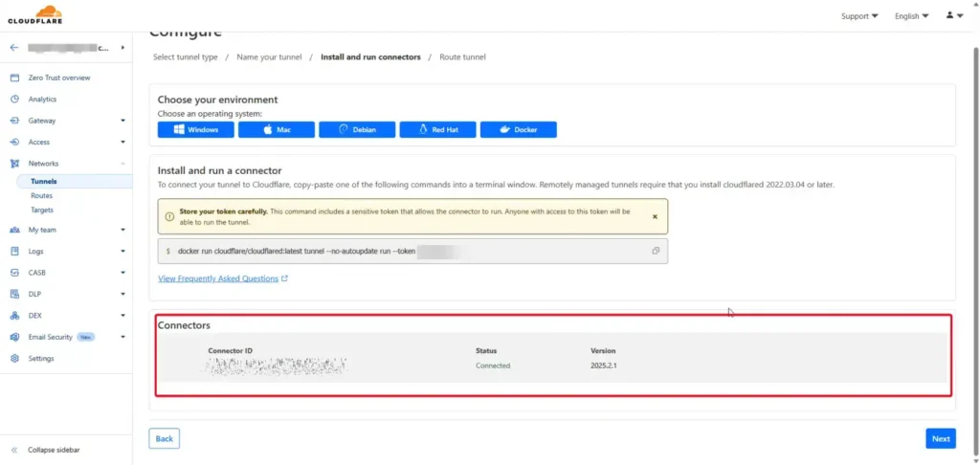Open Tunnels in the sidebar
The image size is (980, 465).
[44, 181]
